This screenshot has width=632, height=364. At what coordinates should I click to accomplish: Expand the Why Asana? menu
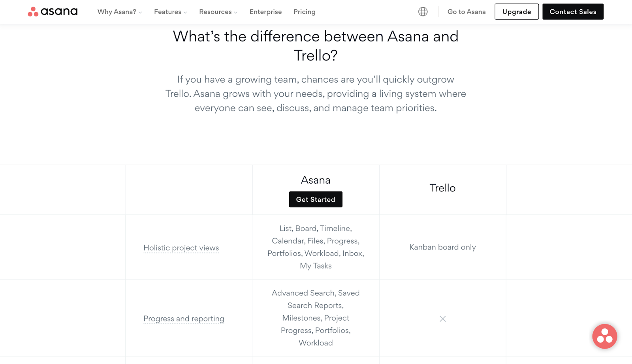tap(120, 12)
